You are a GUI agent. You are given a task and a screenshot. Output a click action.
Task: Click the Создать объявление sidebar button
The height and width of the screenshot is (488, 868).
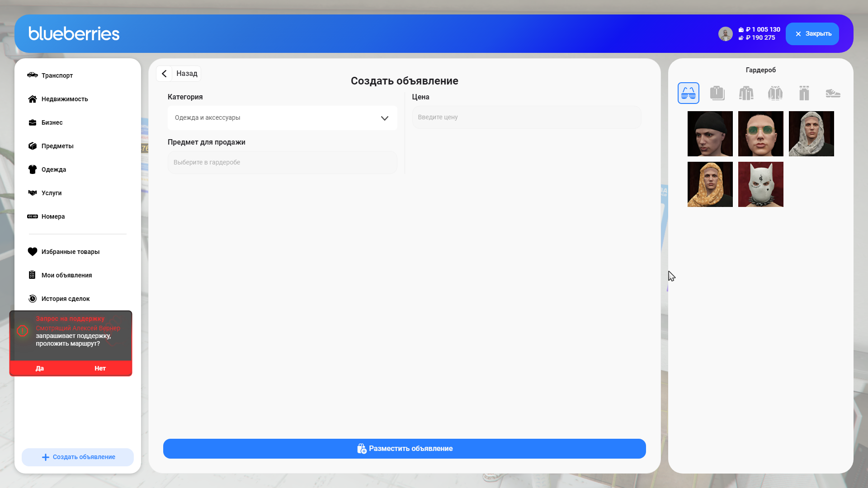[78, 457]
